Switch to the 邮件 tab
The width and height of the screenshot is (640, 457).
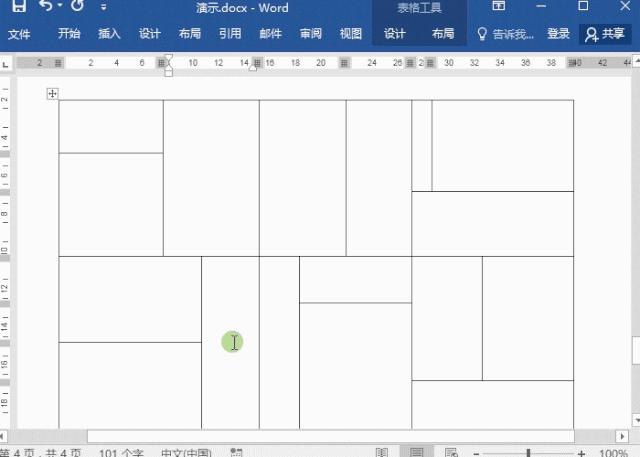click(271, 33)
